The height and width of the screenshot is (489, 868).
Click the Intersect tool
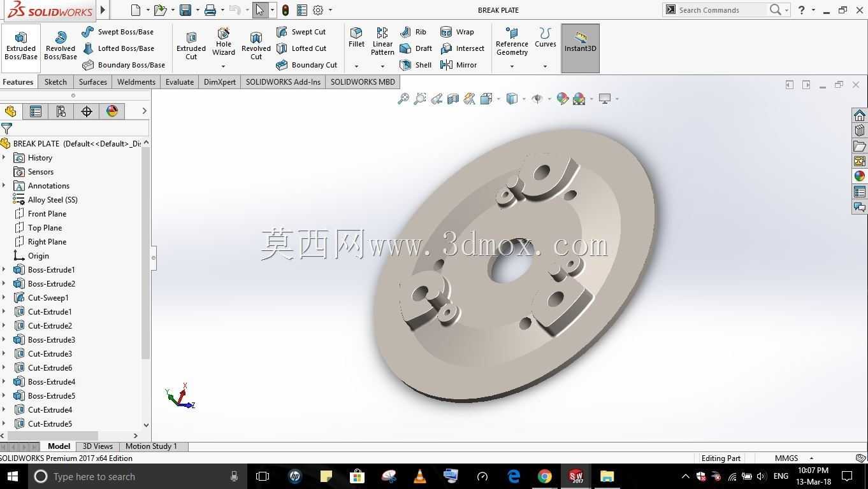click(x=462, y=48)
